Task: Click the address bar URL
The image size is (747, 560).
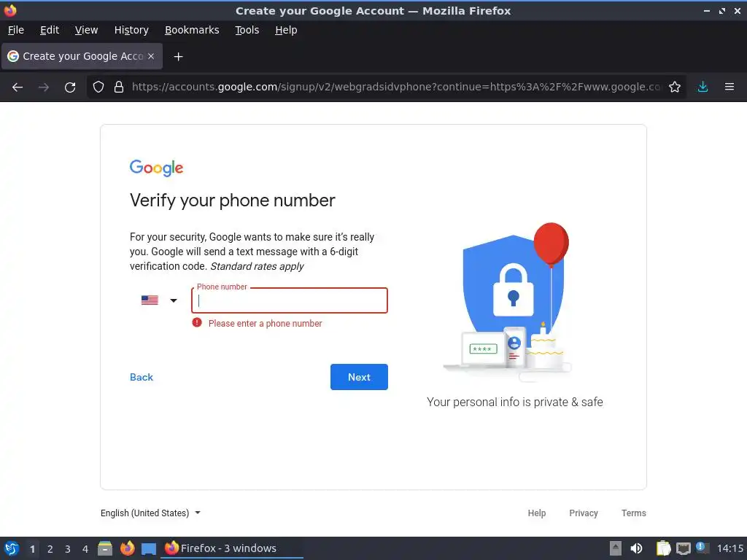Action: pos(395,87)
